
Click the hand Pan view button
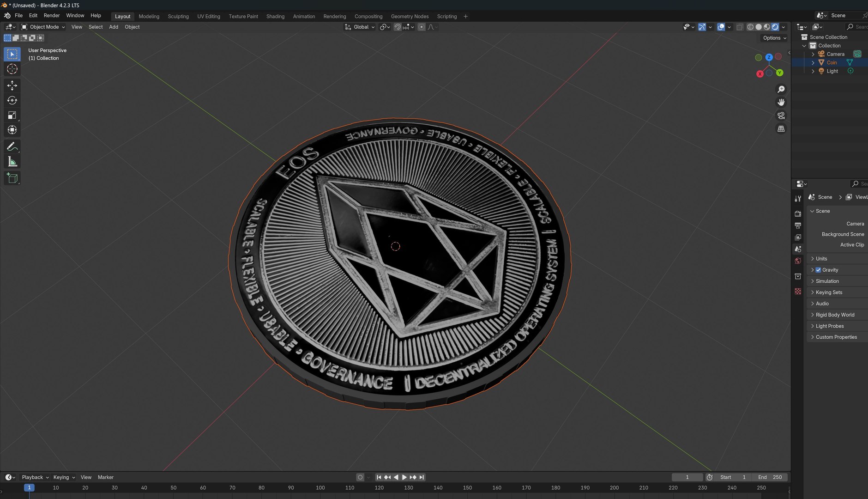point(781,102)
